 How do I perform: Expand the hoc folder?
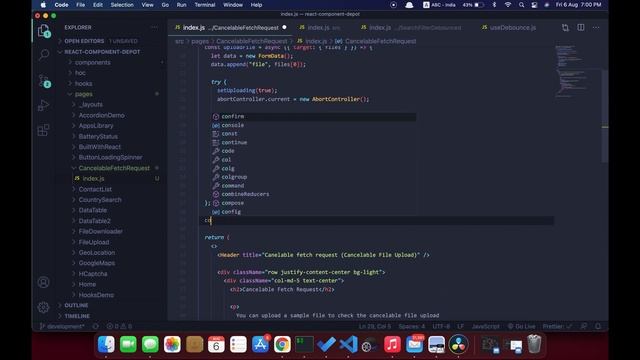click(80, 73)
